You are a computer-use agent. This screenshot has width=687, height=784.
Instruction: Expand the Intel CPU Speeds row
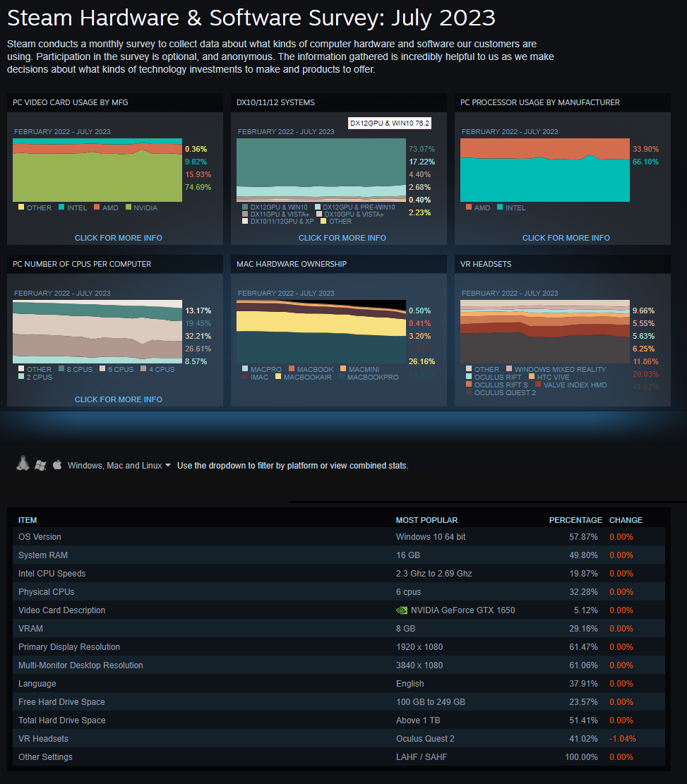click(x=339, y=574)
